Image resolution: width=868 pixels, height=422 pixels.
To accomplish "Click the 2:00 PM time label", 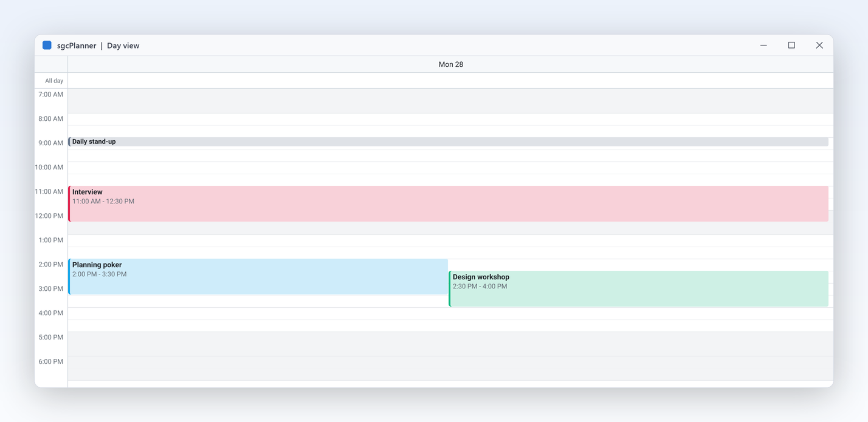I will coord(51,265).
